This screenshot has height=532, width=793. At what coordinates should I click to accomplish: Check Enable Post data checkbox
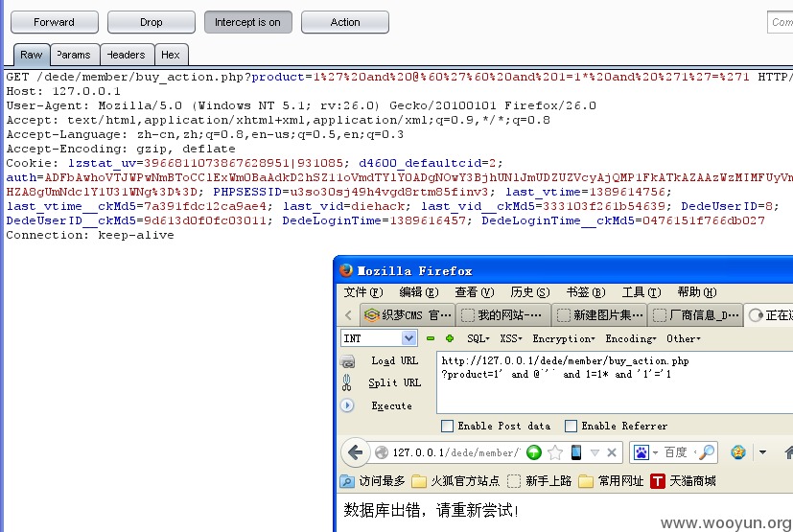point(447,426)
